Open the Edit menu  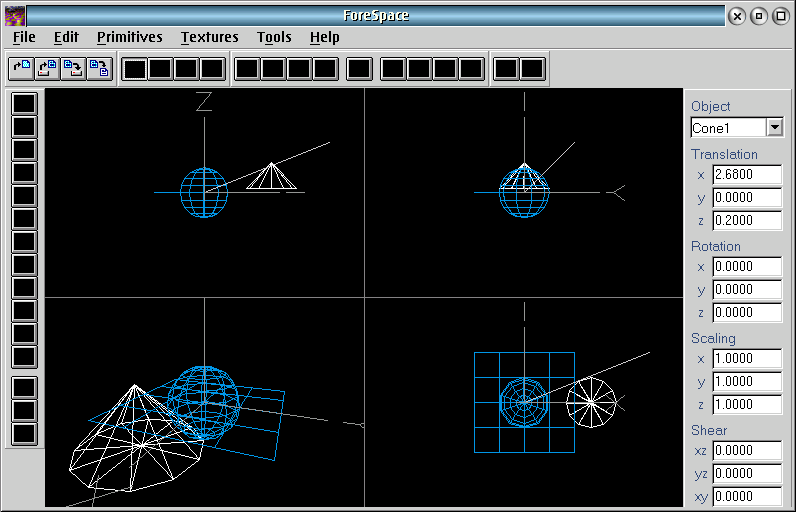tap(66, 37)
